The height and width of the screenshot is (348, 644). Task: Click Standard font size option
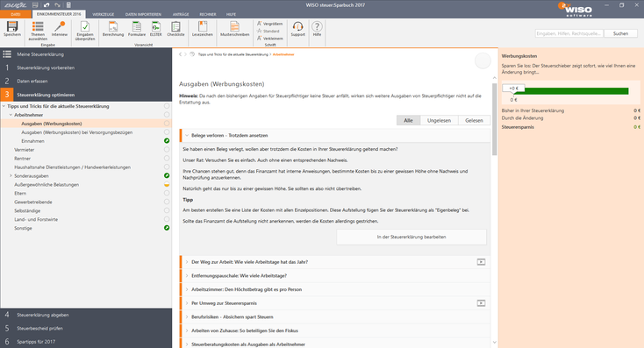click(x=268, y=31)
